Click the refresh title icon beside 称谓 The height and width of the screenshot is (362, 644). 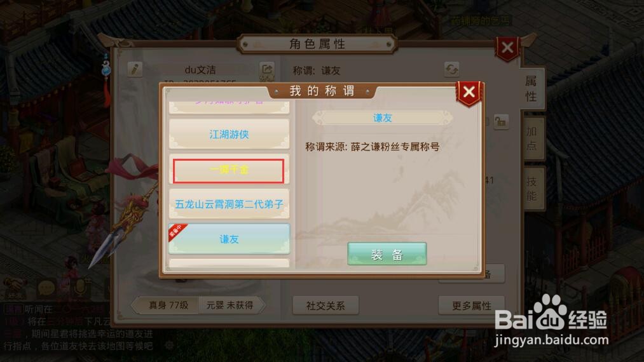coord(451,69)
